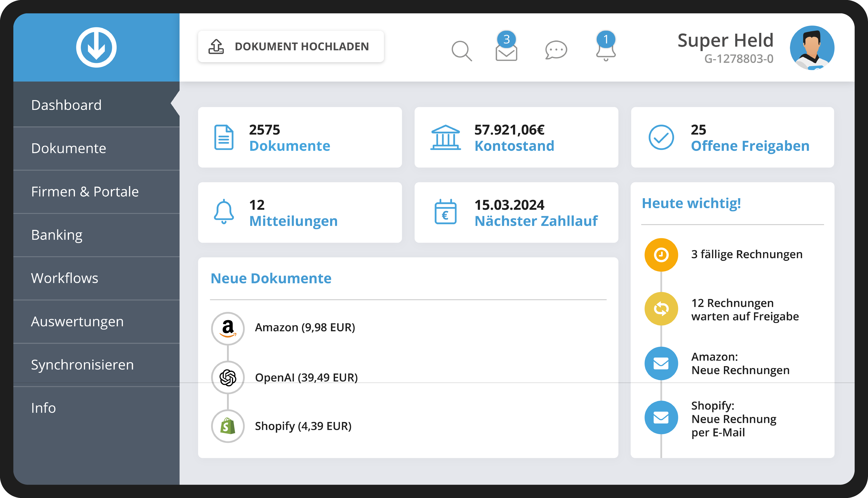Click the Offene Freigaben link
The image size is (868, 498).
[750, 146]
